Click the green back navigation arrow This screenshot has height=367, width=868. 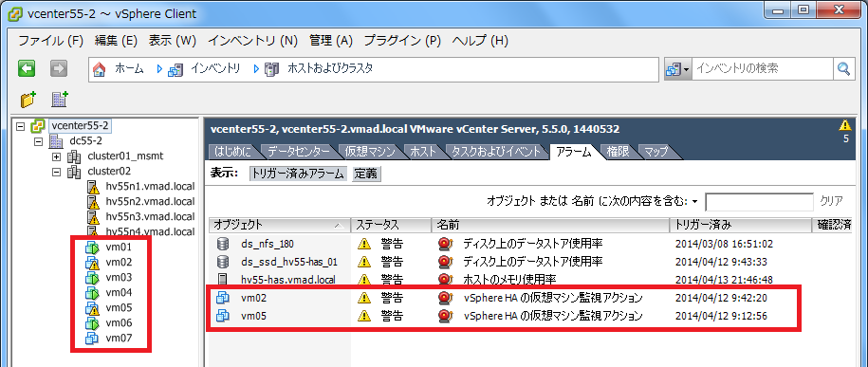click(x=26, y=68)
